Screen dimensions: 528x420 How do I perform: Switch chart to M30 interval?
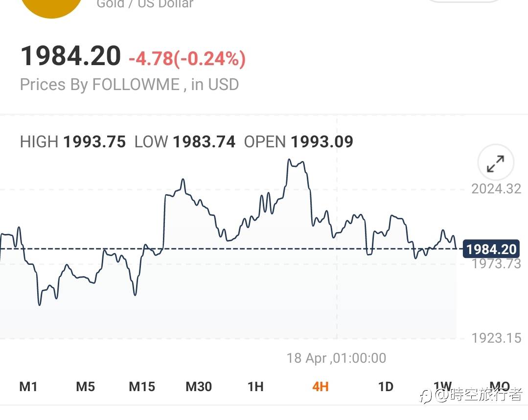199,387
